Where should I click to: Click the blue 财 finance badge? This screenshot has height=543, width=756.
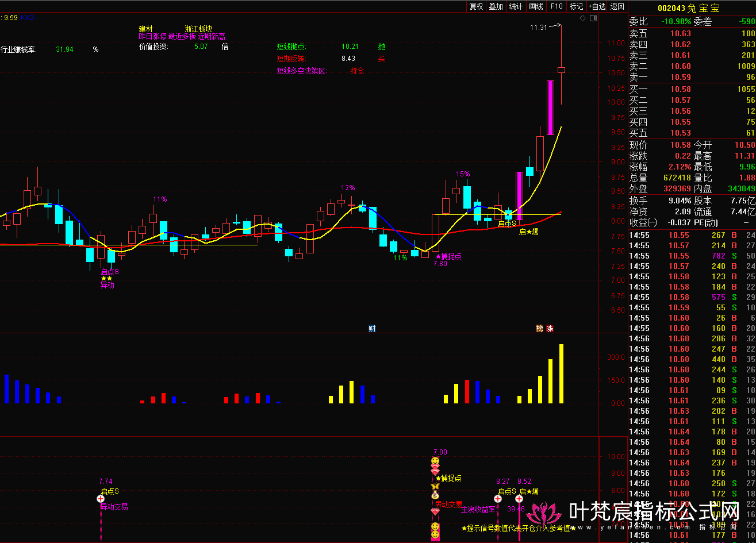372,328
